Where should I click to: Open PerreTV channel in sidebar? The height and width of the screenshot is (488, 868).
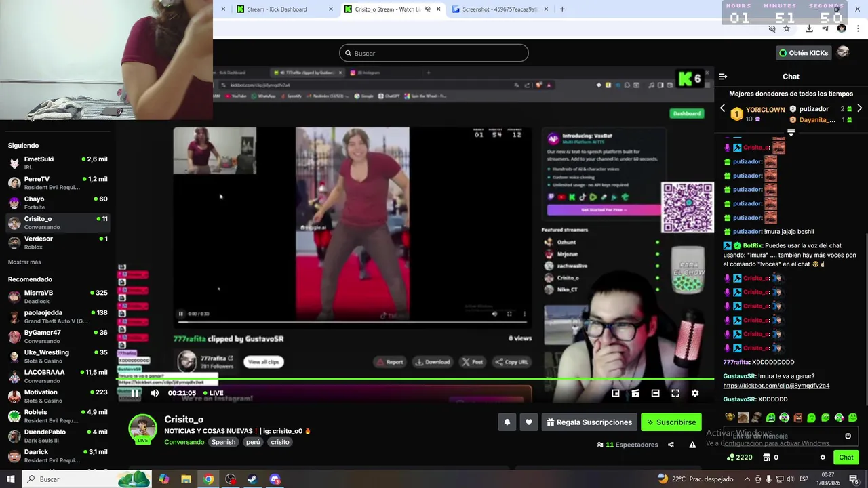tap(58, 183)
